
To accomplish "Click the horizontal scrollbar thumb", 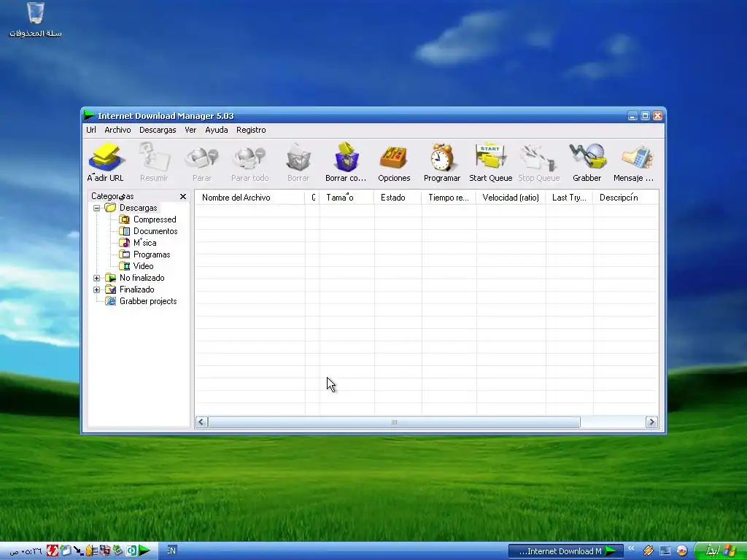I will pos(395,422).
